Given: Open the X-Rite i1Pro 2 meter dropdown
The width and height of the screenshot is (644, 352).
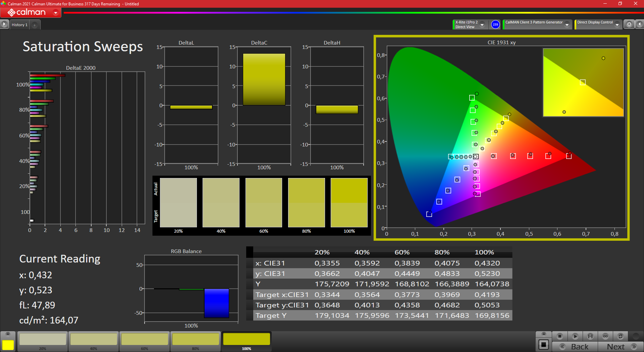Looking at the screenshot, I should pyautogui.click(x=482, y=24).
